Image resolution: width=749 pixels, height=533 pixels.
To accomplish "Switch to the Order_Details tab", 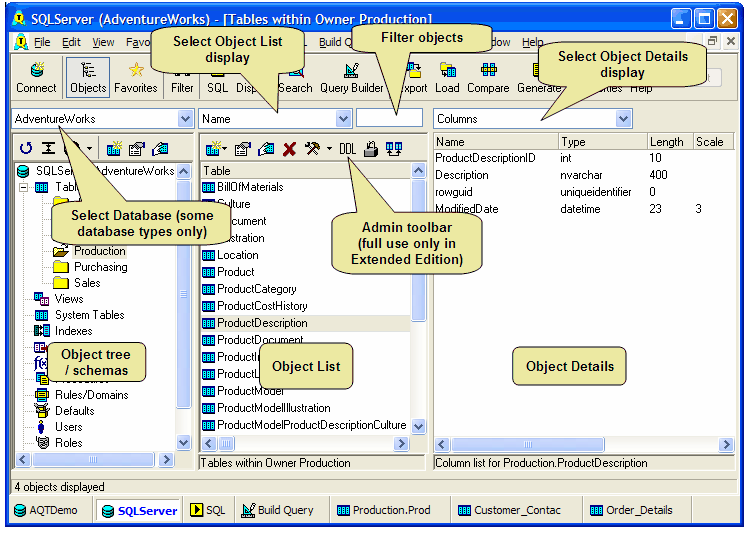I will click(x=631, y=510).
